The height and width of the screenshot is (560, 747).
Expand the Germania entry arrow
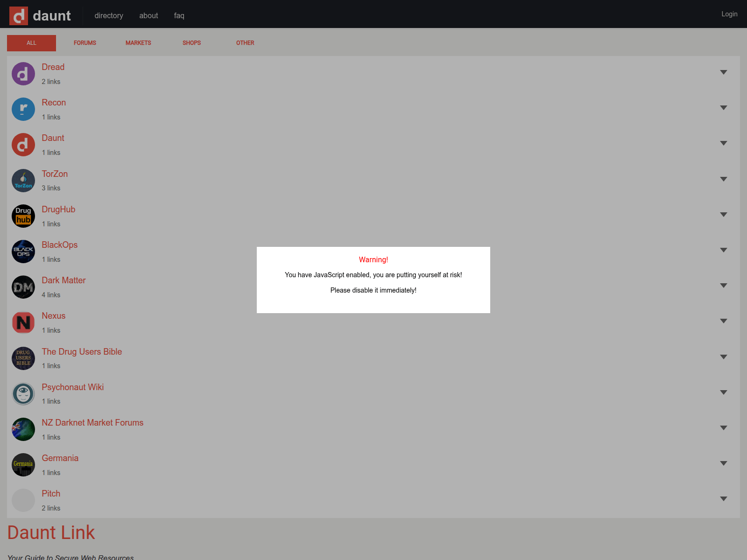[724, 463]
